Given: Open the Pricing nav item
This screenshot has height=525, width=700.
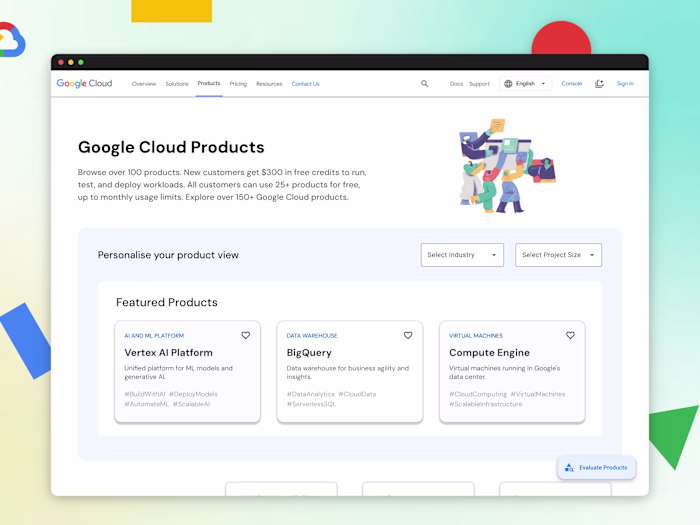Looking at the screenshot, I should [x=238, y=84].
